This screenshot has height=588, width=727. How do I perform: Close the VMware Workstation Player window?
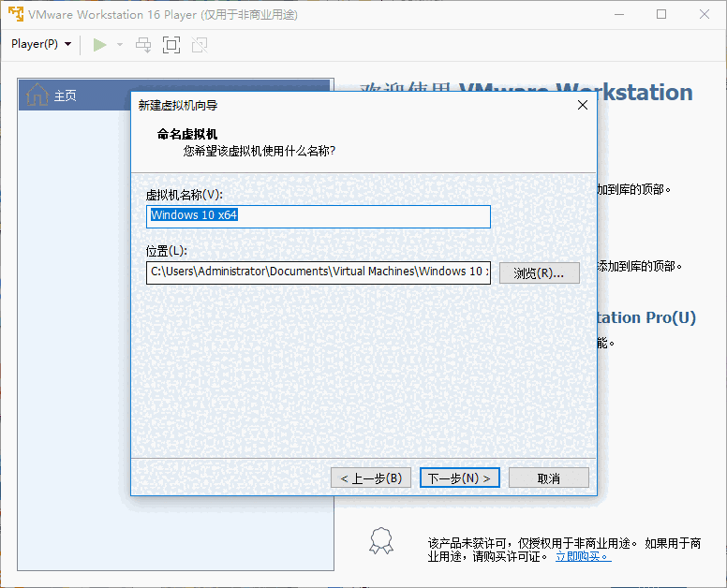(x=705, y=14)
